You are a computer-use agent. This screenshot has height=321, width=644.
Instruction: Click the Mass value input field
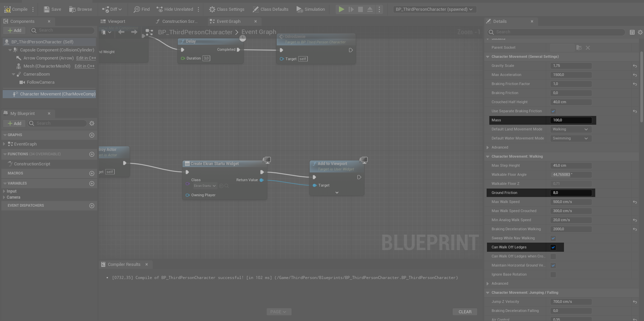pos(571,120)
